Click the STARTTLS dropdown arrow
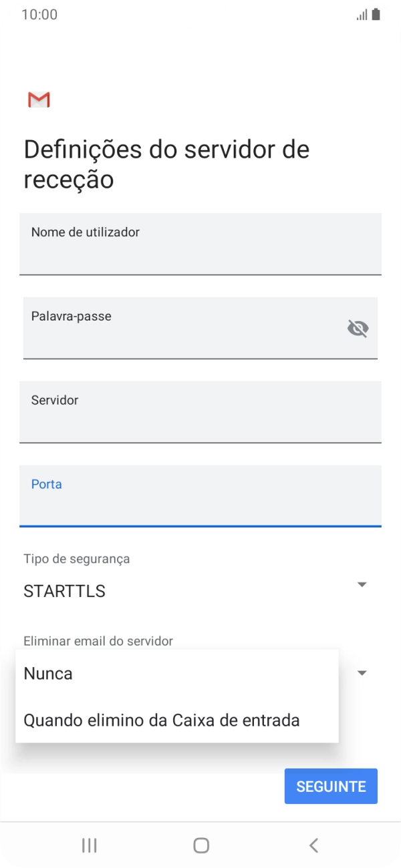Image resolution: width=401 pixels, height=868 pixels. click(x=361, y=584)
